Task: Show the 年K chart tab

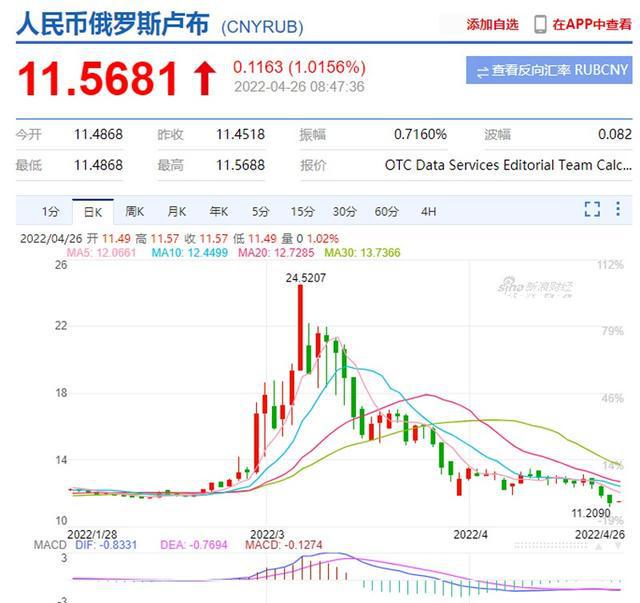Action: coord(219,211)
